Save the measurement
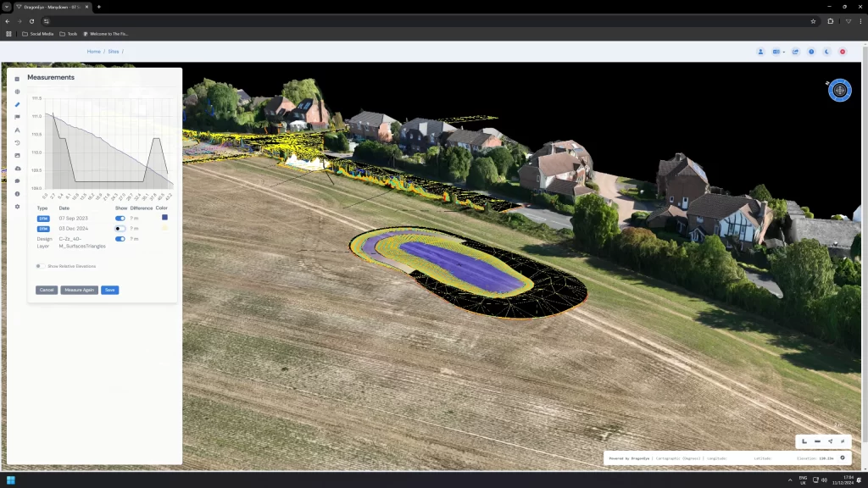Image resolution: width=868 pixels, height=488 pixels. (109, 290)
